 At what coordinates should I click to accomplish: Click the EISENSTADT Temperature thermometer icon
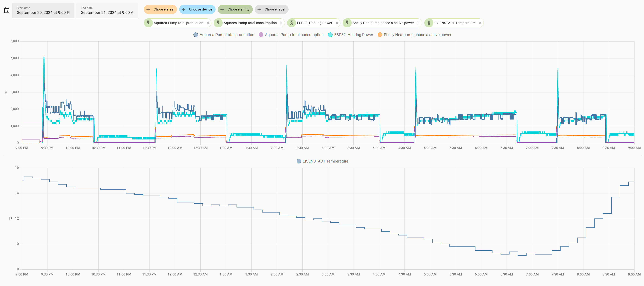(429, 23)
